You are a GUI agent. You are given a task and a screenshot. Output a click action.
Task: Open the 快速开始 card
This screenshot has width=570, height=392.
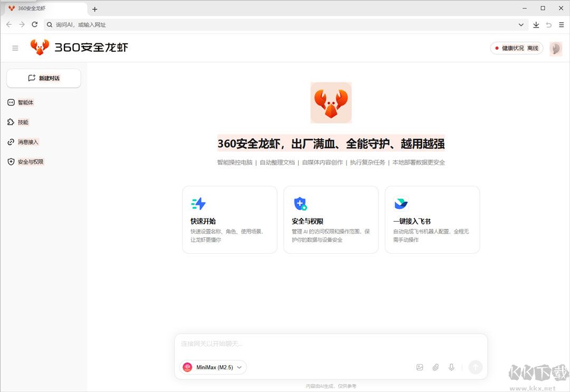coord(230,220)
